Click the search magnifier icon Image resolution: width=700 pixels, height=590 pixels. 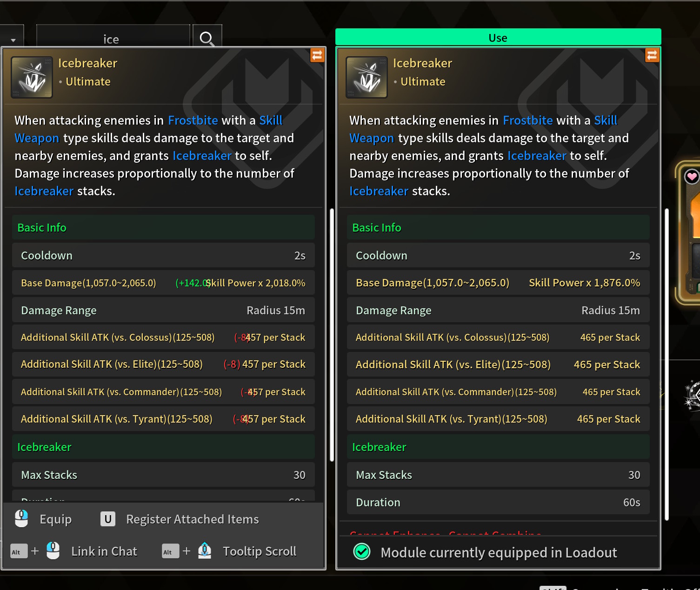(x=207, y=39)
